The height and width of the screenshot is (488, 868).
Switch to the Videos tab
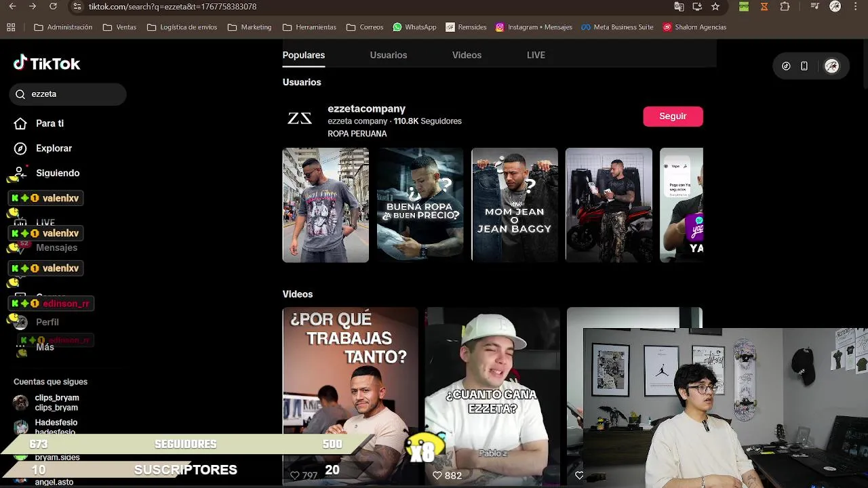tap(467, 55)
